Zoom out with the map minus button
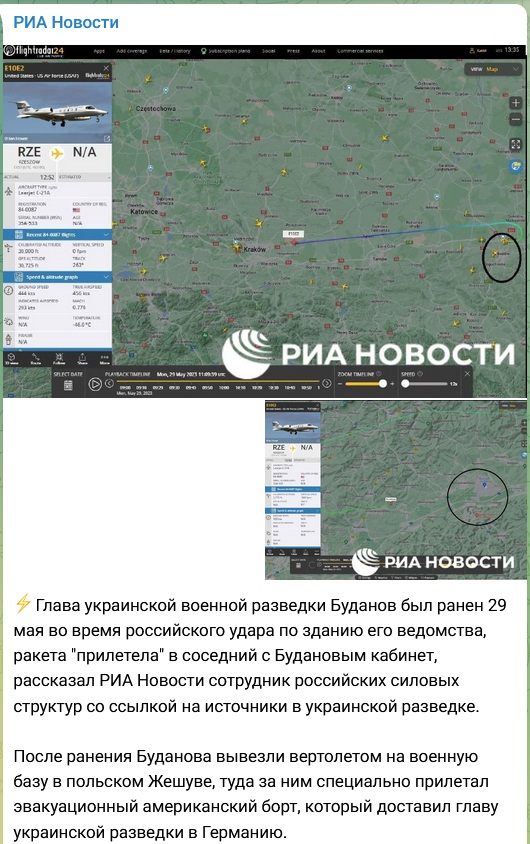The image size is (530, 844). (x=515, y=119)
